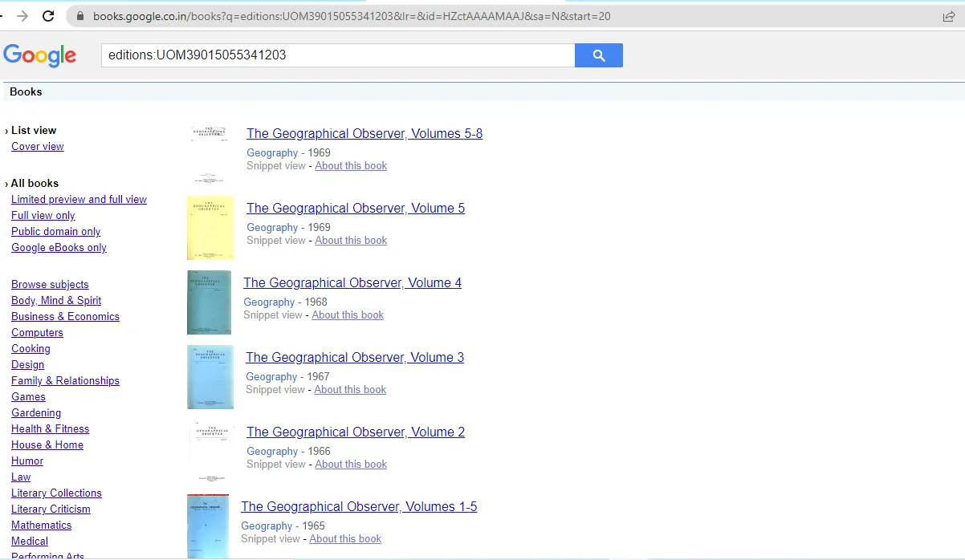Viewport: 965px width, 560px height.
Task: Click inside the editions search box
Action: tap(338, 55)
